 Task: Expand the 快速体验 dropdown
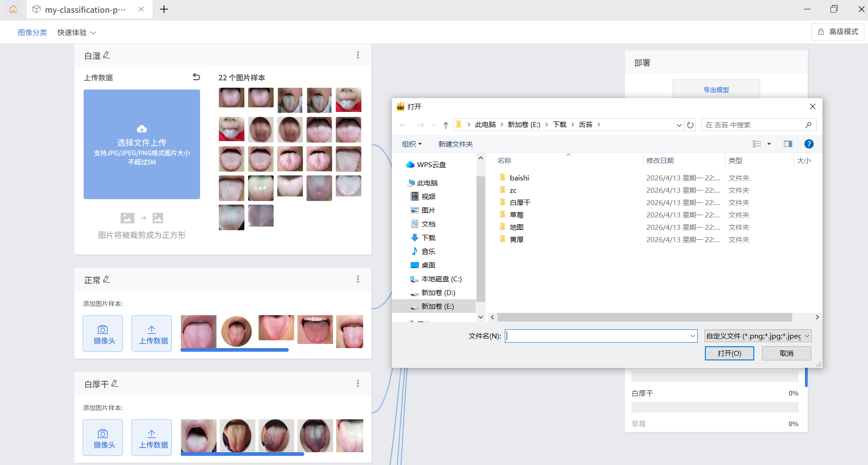tap(77, 32)
